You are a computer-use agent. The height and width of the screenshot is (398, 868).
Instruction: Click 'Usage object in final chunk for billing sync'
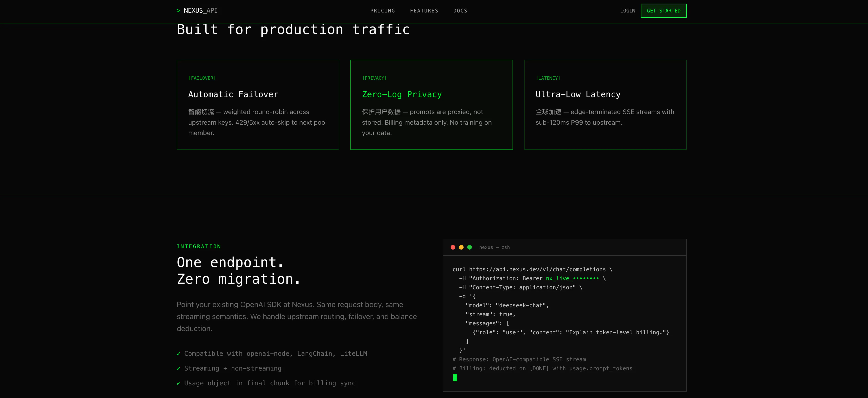270,383
